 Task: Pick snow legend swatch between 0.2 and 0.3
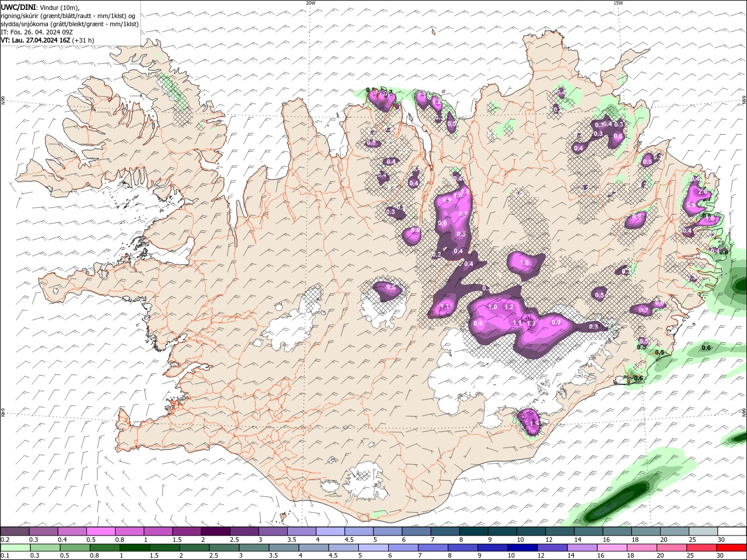[15, 531]
